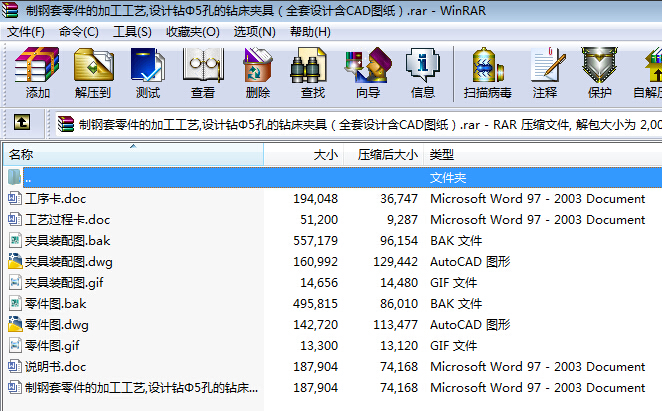662x411 pixels.
Task: Sort by the 压缩后大小 column header
Action: pos(383,155)
